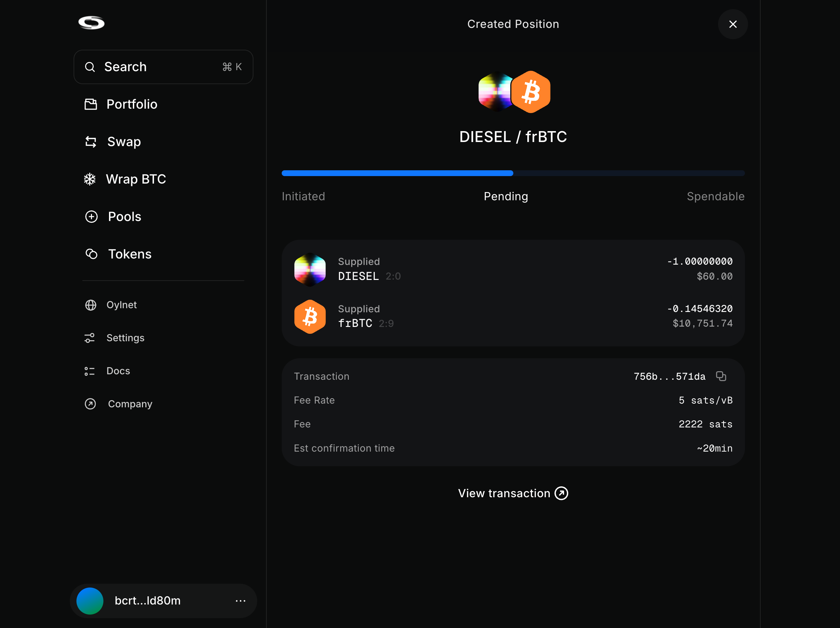Screen dimensions: 840x628
Task: Click the Pools plus-circle icon
Action: pos(91,216)
